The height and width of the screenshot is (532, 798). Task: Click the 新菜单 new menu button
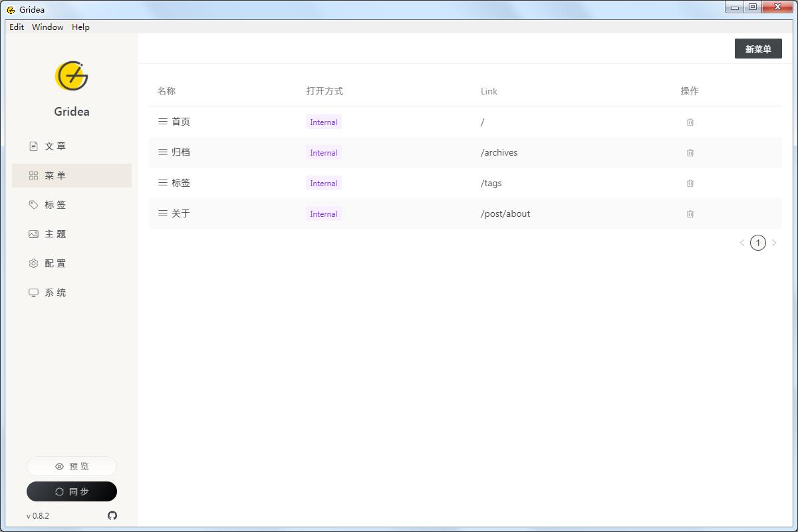click(x=758, y=49)
